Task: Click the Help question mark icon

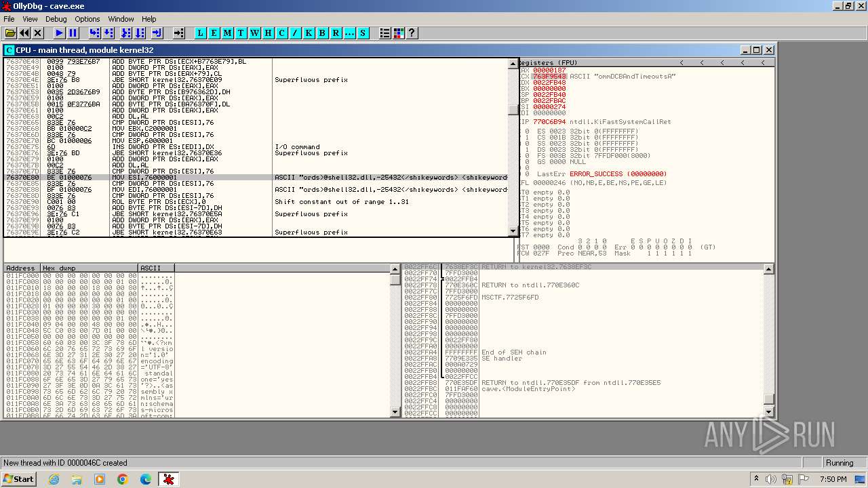Action: click(x=412, y=33)
